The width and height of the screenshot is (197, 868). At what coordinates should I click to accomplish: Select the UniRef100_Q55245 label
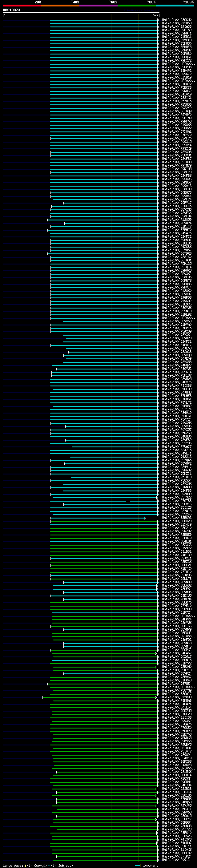(176, 515)
